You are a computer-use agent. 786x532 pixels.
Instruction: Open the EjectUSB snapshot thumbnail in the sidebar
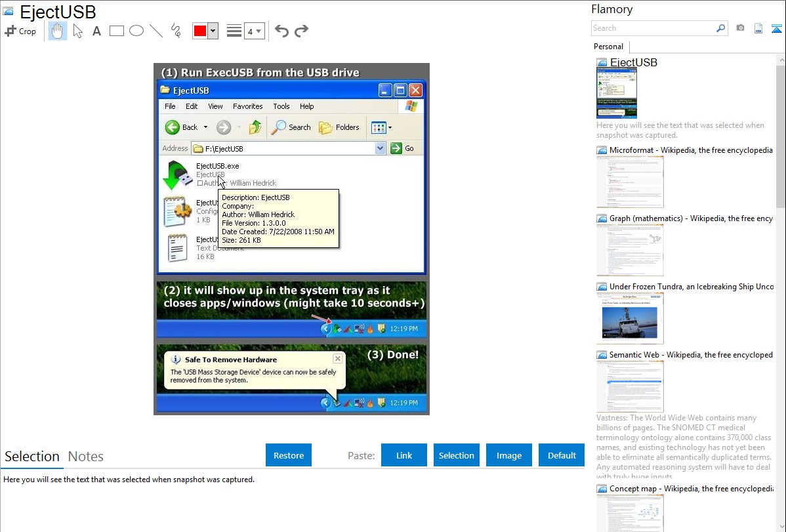coord(617,94)
